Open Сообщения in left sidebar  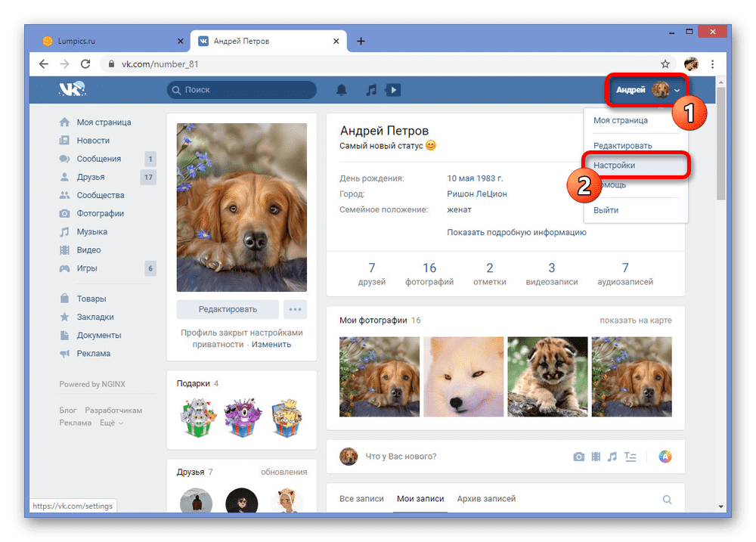click(98, 159)
